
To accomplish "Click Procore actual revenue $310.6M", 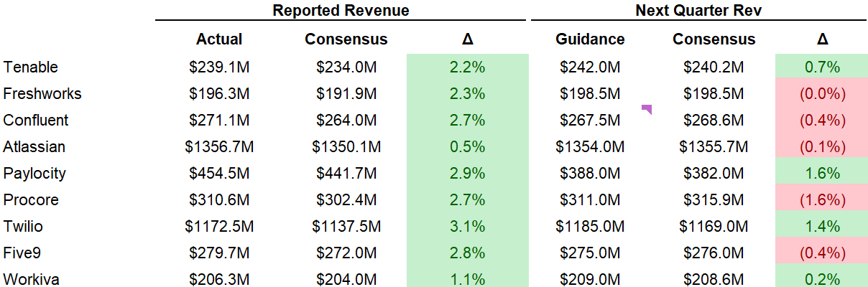I will tap(219, 199).
